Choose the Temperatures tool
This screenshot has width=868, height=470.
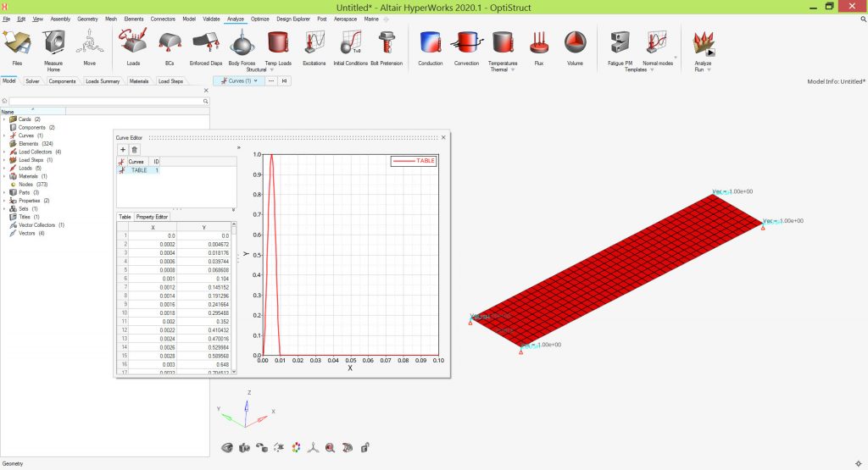coord(503,44)
